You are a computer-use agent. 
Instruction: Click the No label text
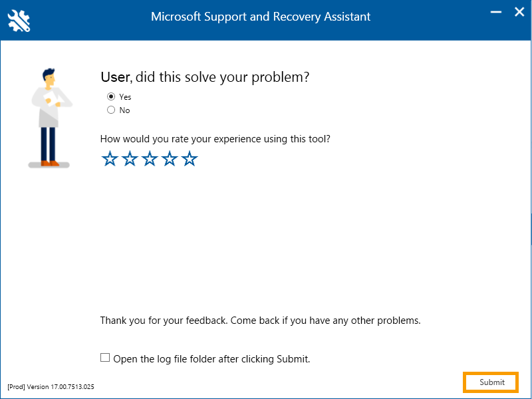point(124,110)
